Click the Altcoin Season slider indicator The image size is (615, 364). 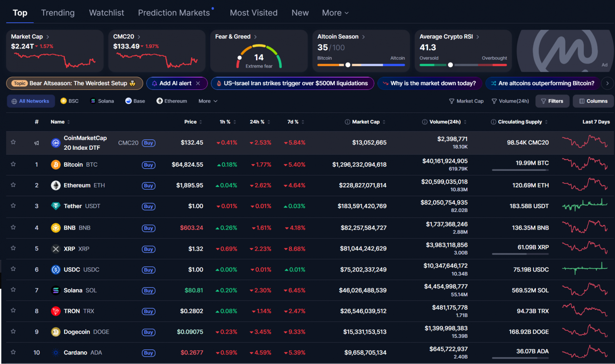click(348, 65)
